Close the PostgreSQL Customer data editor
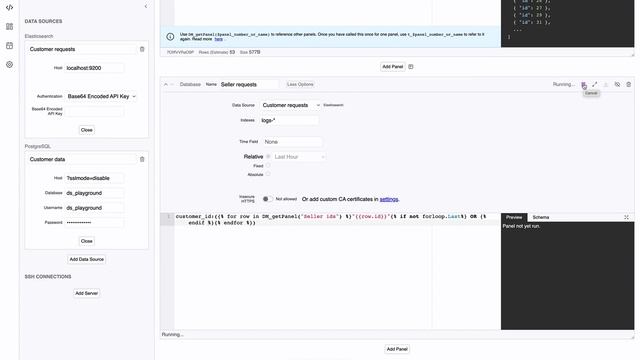 pos(87,241)
